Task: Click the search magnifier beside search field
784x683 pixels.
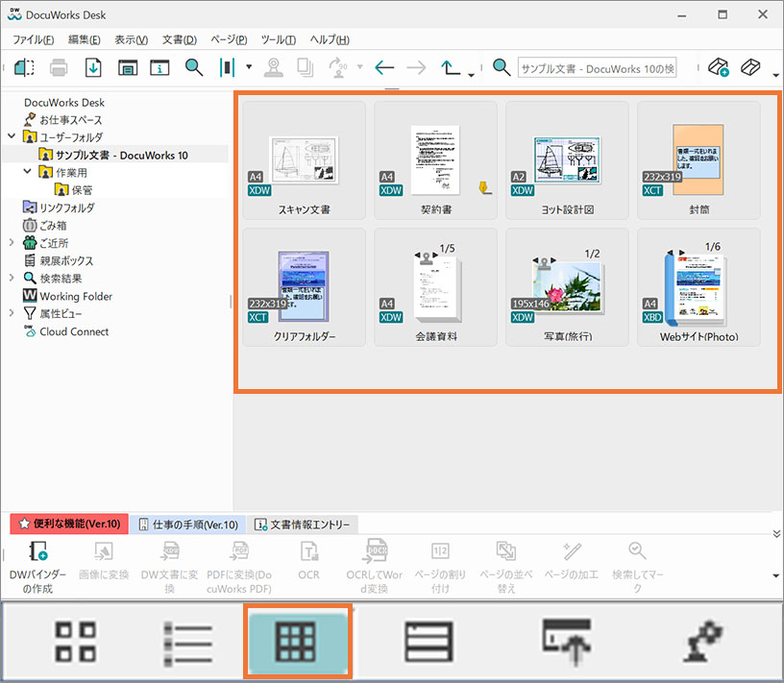Action: point(501,67)
